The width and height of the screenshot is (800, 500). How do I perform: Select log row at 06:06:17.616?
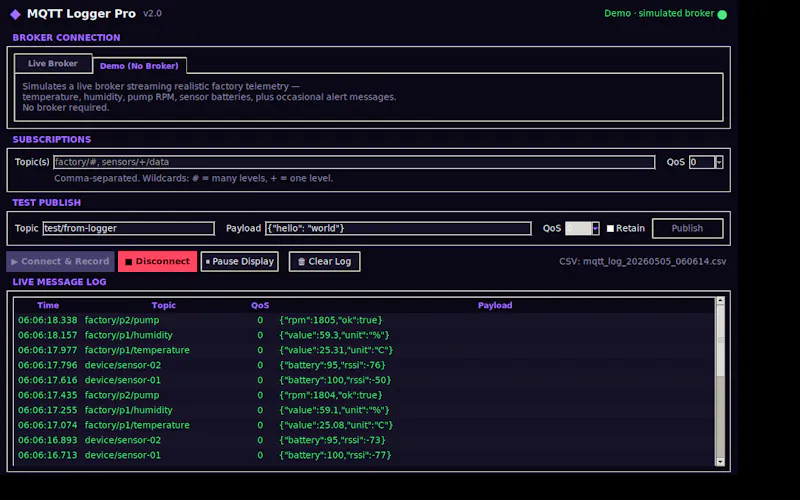[365, 380]
